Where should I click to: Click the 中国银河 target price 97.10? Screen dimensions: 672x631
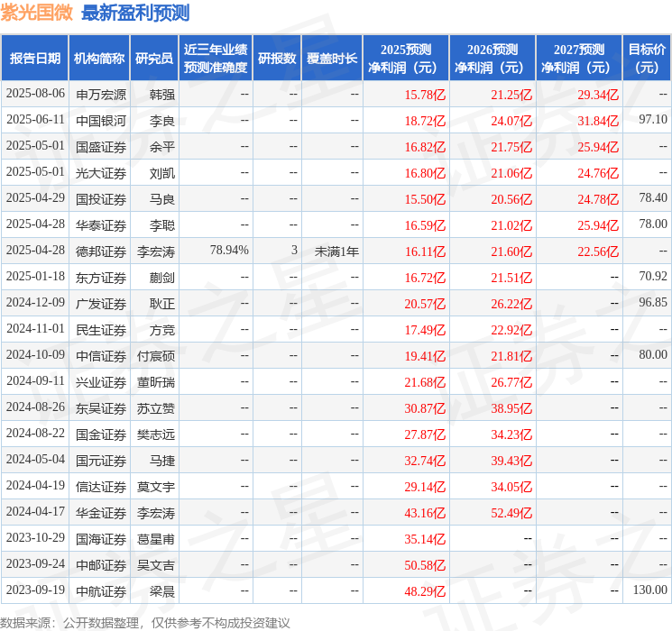653,120
